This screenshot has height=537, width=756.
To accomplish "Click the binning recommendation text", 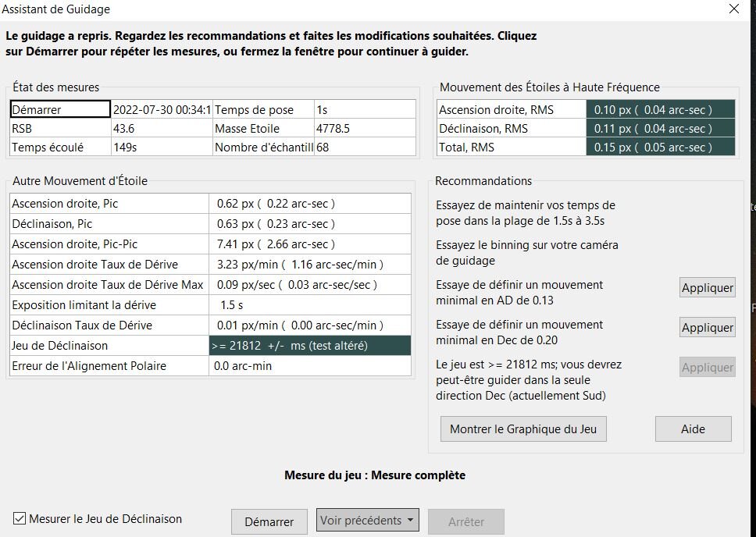I will coord(527,253).
